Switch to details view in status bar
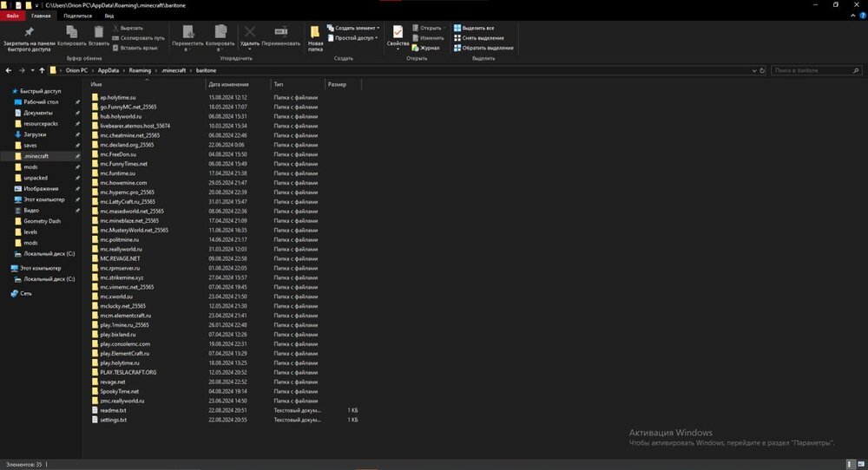Screen dimensions: 868x470 click(x=851, y=464)
